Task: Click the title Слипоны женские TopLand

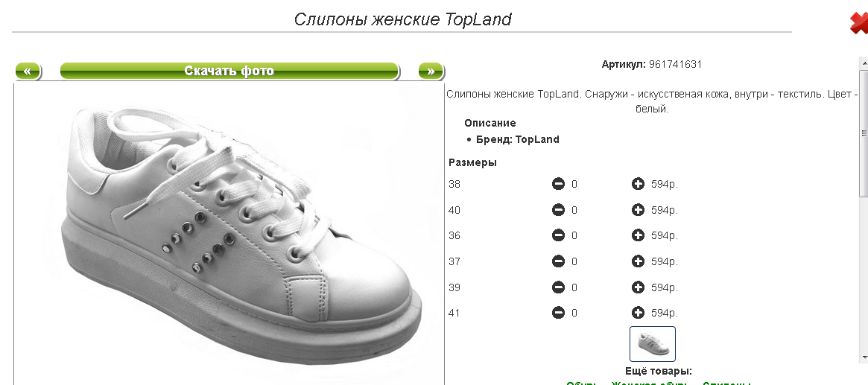Action: click(x=402, y=20)
